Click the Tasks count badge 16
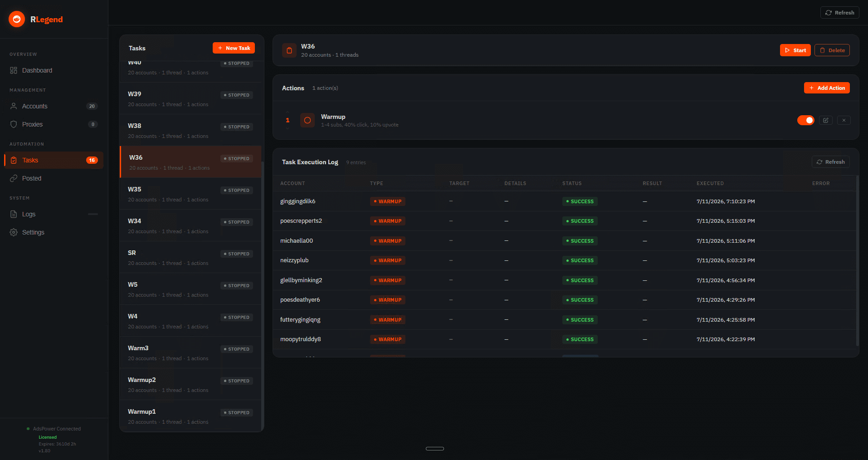The height and width of the screenshot is (460, 868). 92,160
